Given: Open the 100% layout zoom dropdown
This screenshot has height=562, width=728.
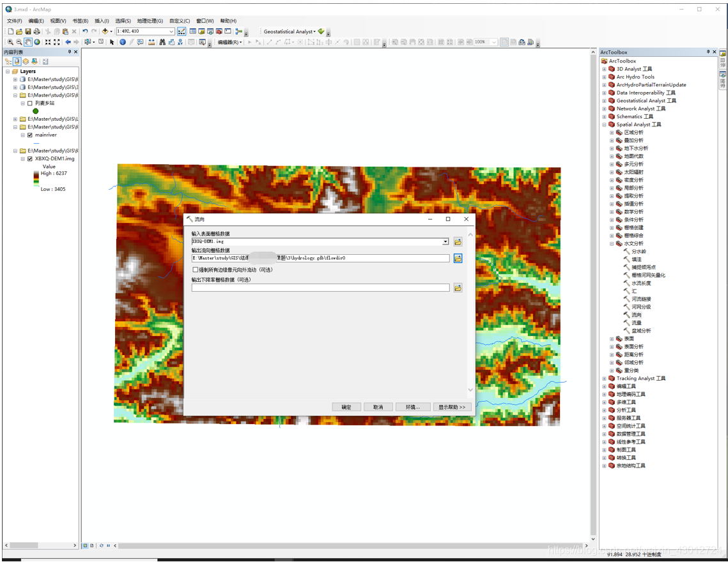Looking at the screenshot, I should point(493,42).
